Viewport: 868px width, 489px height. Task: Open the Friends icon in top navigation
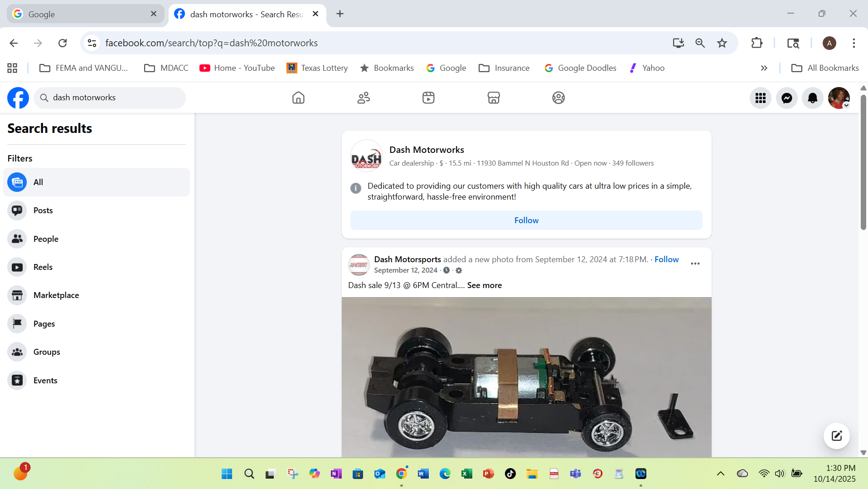[x=364, y=98]
